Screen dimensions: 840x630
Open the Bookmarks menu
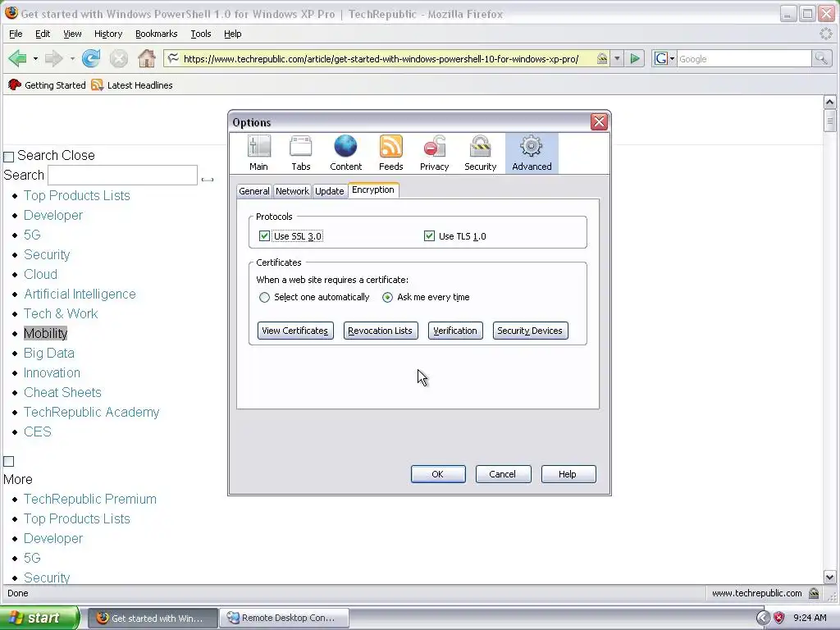pyautogui.click(x=156, y=34)
